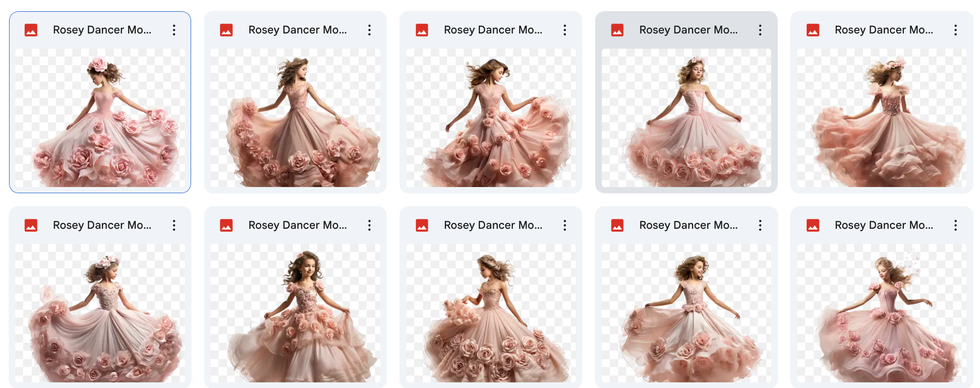This screenshot has height=388, width=980.
Task: Select second top-row dancer thumbnail
Action: tap(295, 117)
